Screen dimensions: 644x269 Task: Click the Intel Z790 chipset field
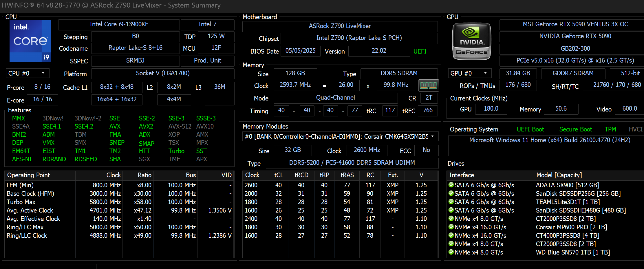[359, 38]
